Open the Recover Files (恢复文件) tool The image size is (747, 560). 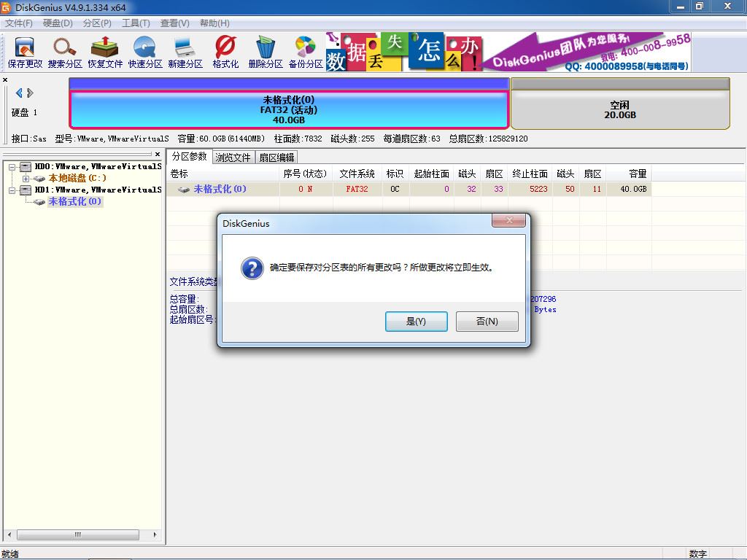click(x=105, y=52)
